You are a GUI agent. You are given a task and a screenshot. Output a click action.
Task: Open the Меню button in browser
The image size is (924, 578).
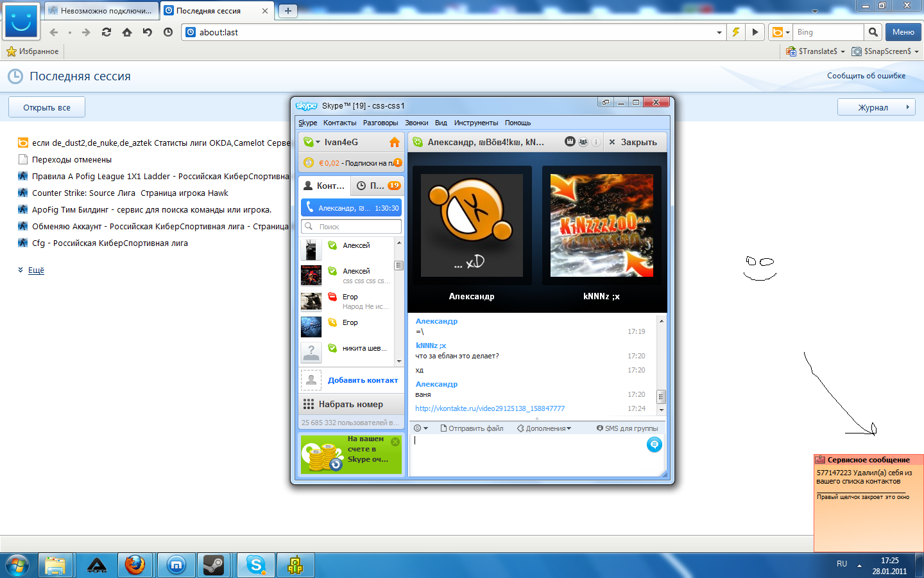(x=903, y=32)
